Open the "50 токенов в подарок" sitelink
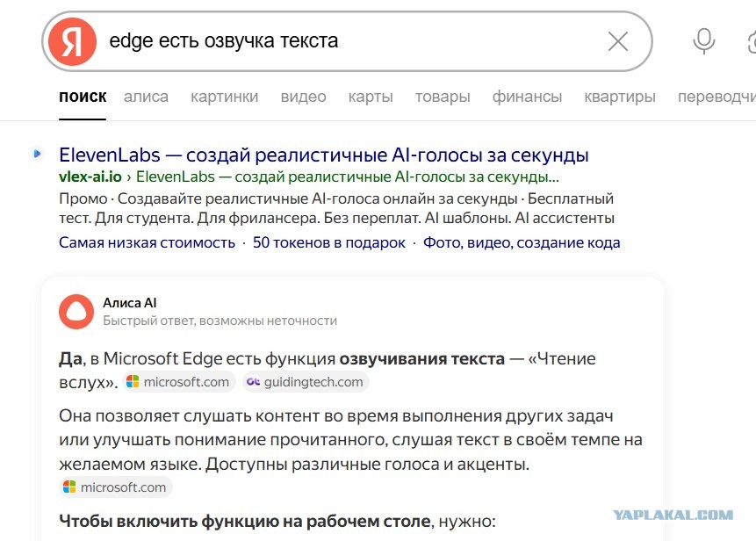756x541 pixels. [329, 242]
